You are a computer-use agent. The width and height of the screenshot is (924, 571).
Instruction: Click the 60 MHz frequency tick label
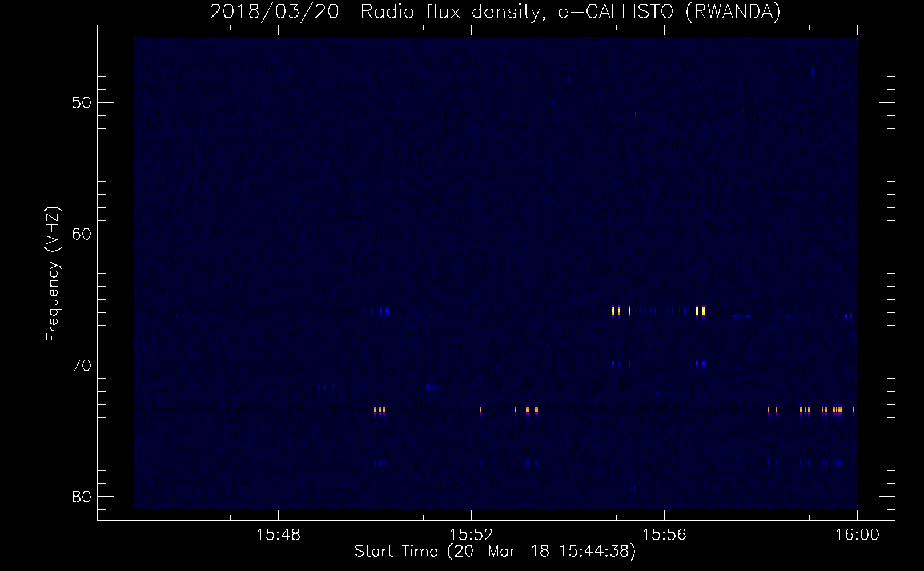click(82, 234)
